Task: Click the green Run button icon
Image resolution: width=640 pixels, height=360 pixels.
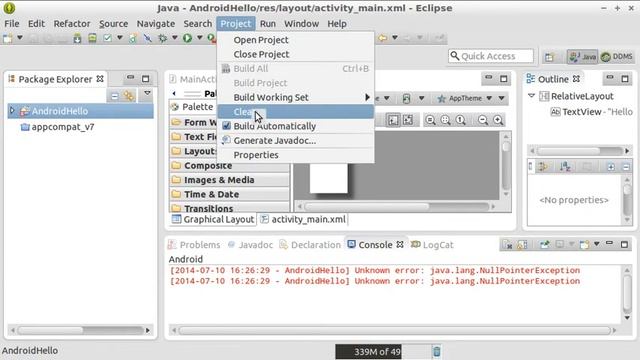Action: coord(187,38)
